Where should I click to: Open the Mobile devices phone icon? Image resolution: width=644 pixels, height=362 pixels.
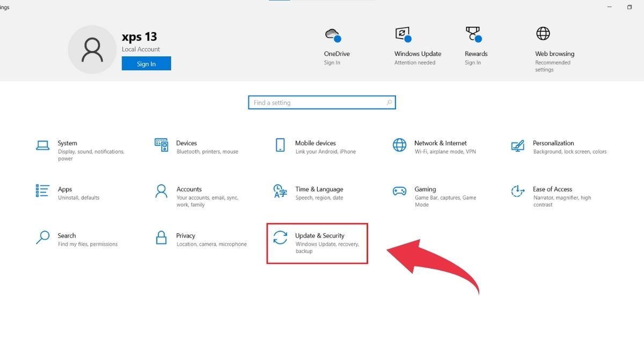[280, 145]
